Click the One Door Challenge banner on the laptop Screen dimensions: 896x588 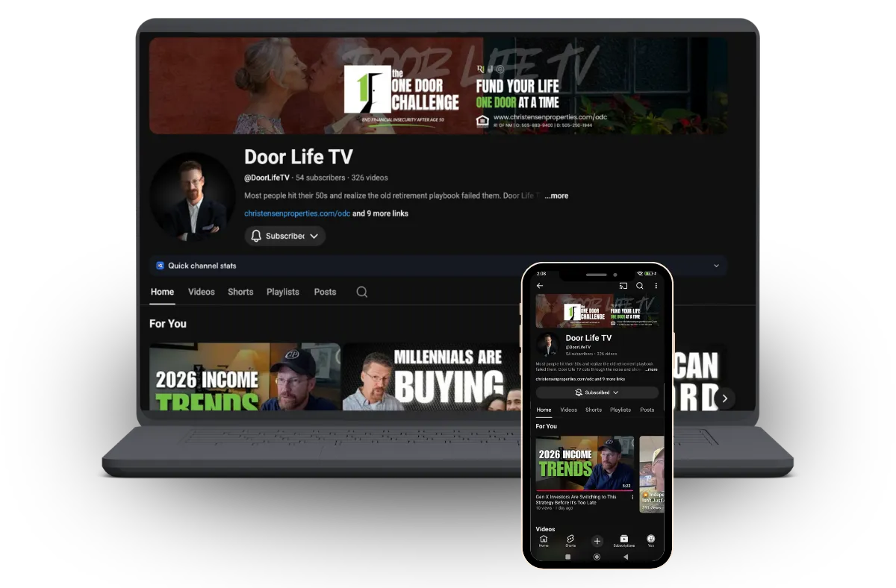tap(438, 86)
